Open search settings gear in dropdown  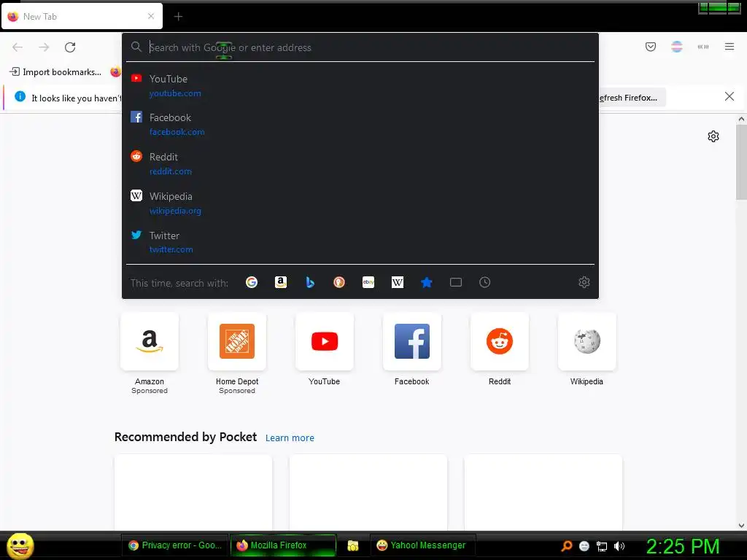(584, 282)
